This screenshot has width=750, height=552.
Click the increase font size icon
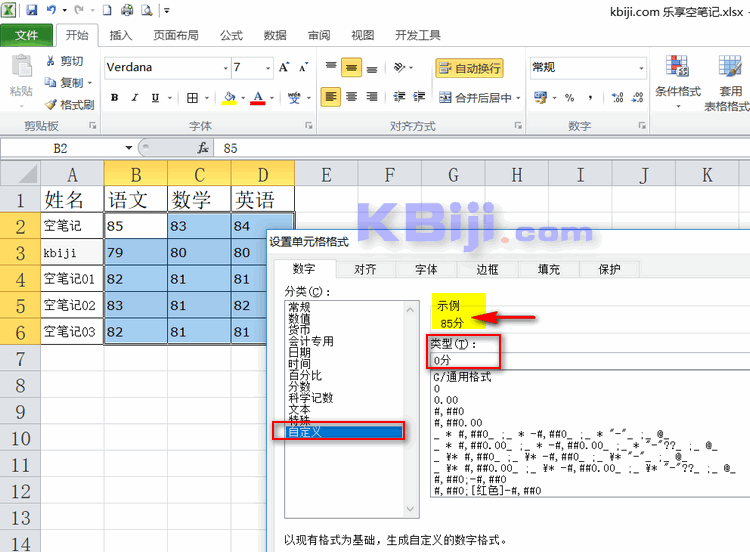pyautogui.click(x=286, y=68)
